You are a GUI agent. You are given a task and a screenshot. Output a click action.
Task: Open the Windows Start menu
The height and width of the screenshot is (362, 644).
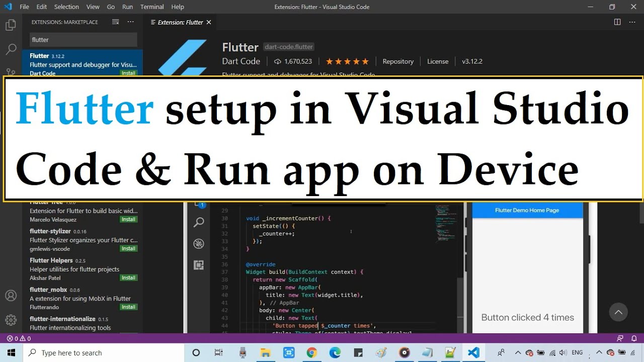coord(11,352)
